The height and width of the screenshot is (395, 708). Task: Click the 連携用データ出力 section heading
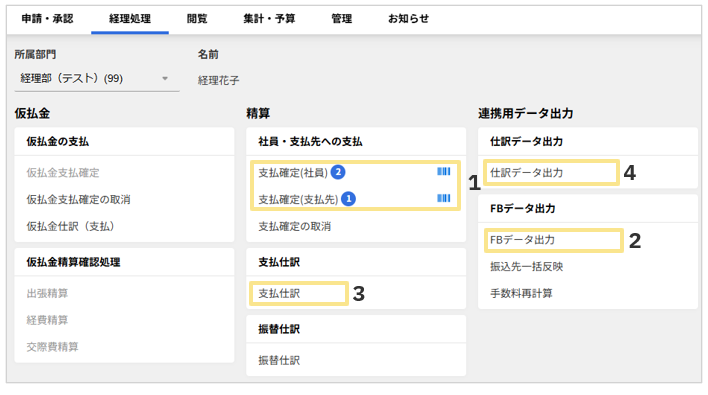click(526, 113)
